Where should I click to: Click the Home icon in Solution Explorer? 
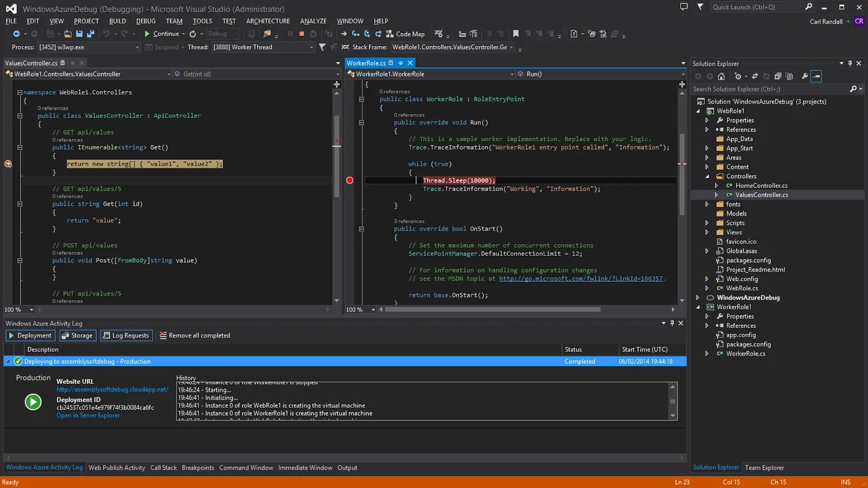(721, 77)
